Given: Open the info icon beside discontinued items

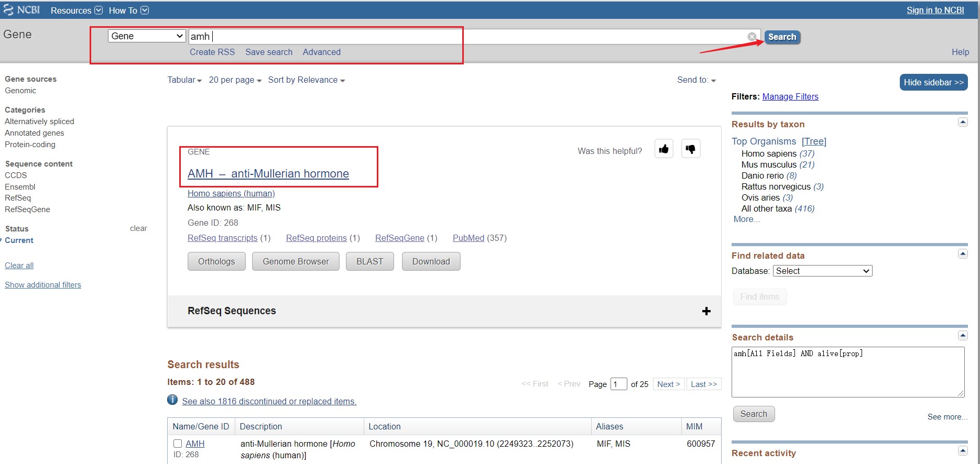Looking at the screenshot, I should click(172, 400).
